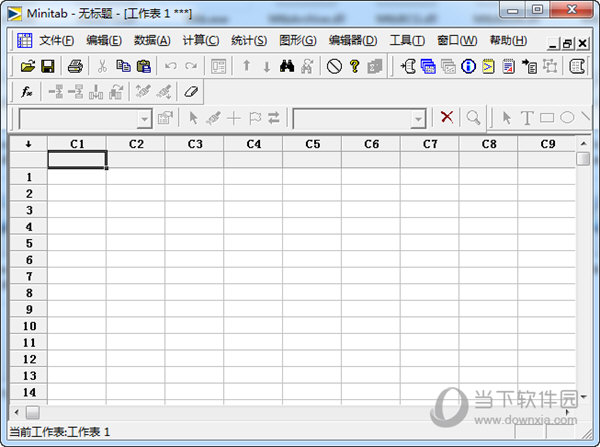This screenshot has width=600, height=447.
Task: Click the cell at row 5, C4
Action: click(x=253, y=243)
